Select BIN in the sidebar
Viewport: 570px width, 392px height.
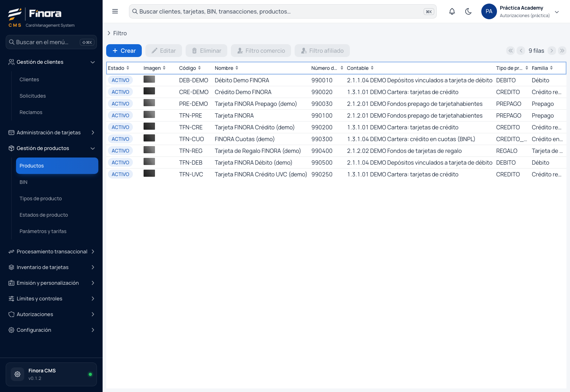[x=24, y=182]
